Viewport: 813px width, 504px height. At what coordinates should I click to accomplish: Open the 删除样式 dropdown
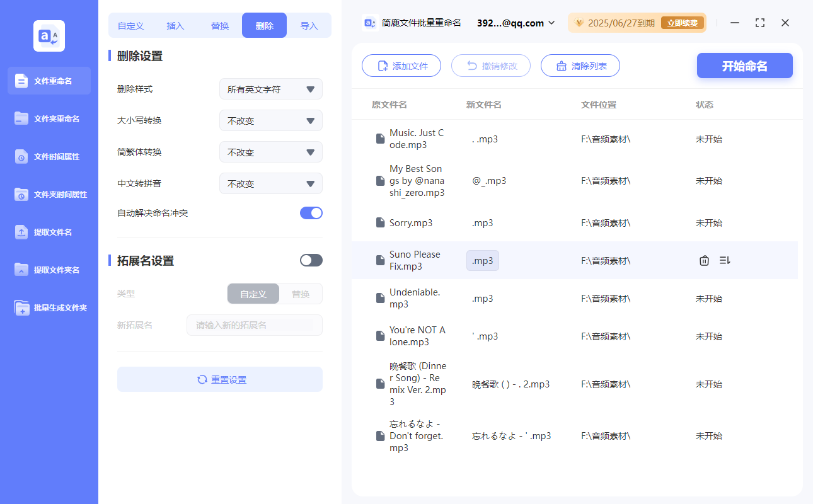point(270,89)
